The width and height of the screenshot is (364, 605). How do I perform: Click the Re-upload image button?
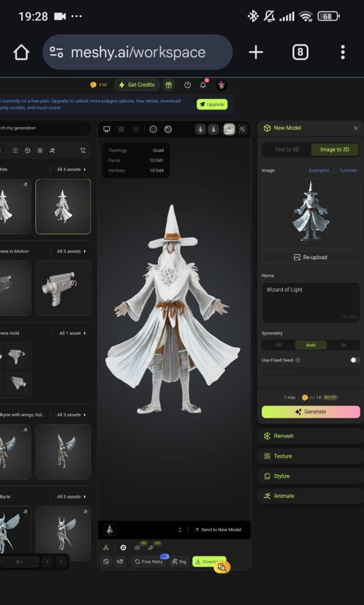310,257
